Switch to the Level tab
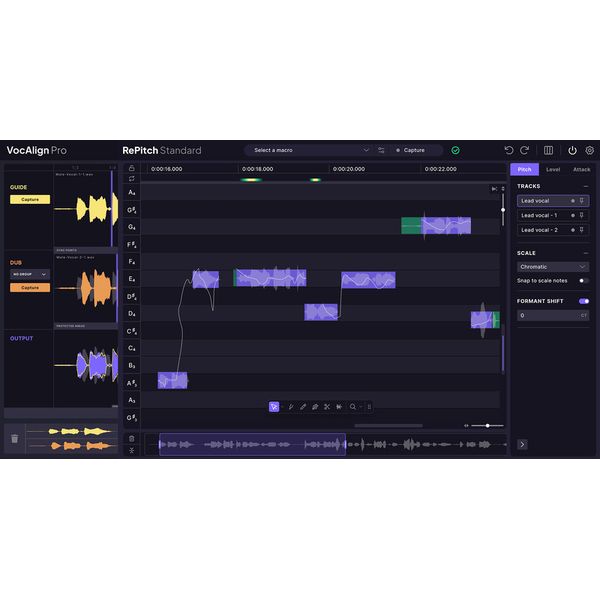The height and width of the screenshot is (600, 600). click(553, 169)
